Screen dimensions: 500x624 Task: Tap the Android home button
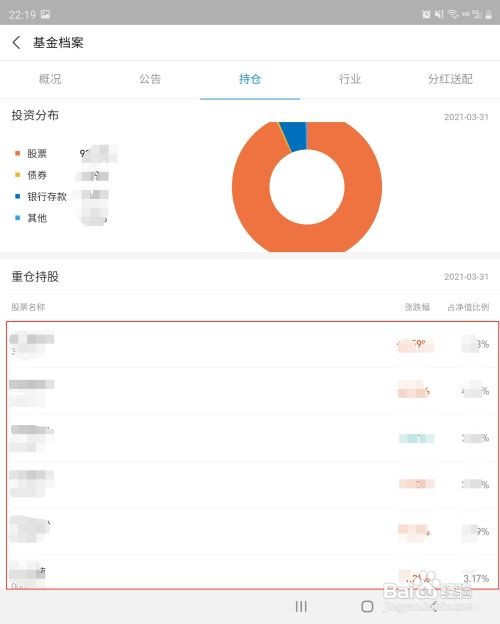(367, 606)
